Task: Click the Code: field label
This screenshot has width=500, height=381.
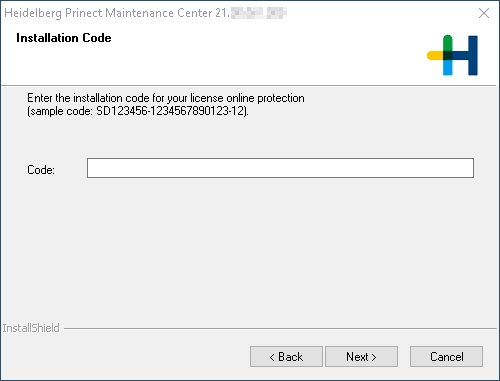Action: [x=41, y=170]
